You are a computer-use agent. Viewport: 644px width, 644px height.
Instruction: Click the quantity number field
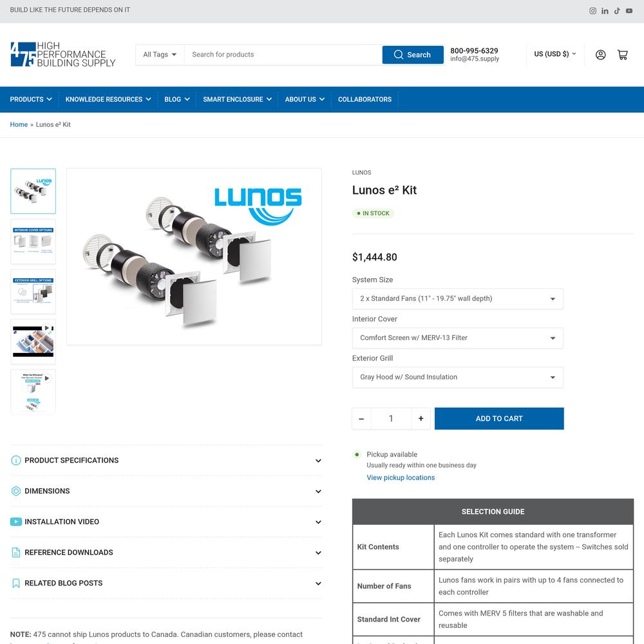391,419
